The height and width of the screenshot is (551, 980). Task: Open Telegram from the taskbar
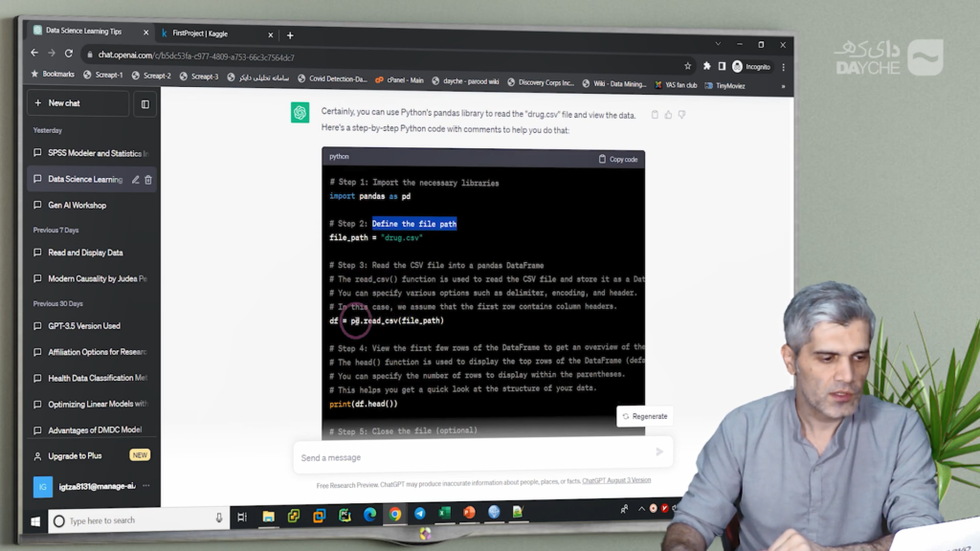pos(420,514)
